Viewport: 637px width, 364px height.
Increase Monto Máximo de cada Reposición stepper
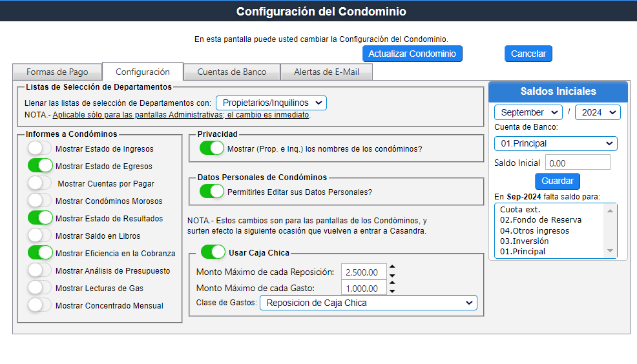coord(392,267)
